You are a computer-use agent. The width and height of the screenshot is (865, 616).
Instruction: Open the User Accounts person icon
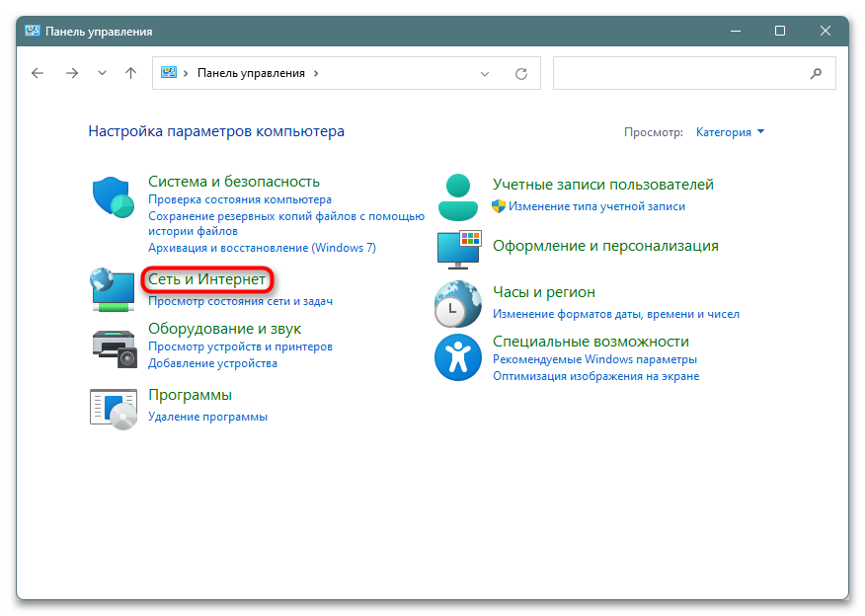point(458,197)
